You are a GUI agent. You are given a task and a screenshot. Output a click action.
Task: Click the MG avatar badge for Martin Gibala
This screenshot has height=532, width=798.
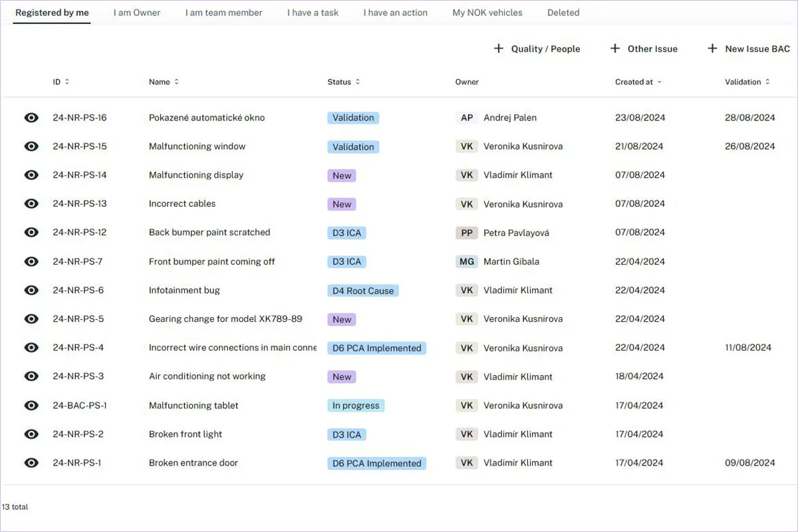[467, 261]
